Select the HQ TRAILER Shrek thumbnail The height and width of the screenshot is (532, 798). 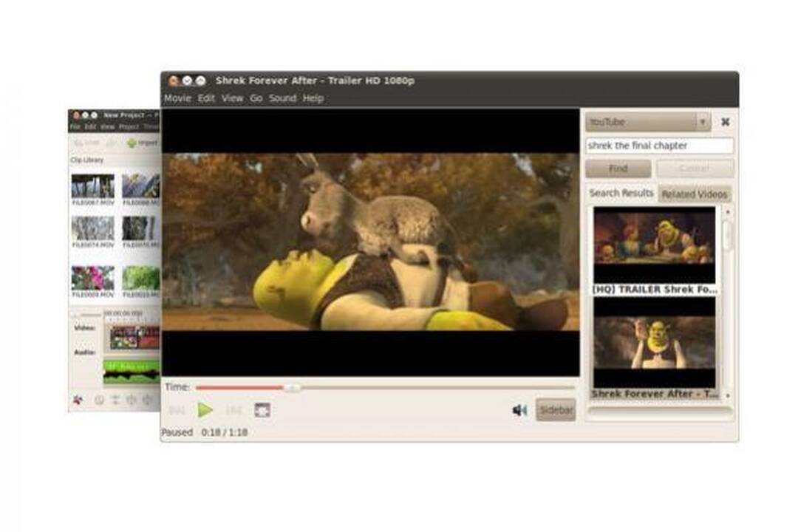tap(655, 245)
